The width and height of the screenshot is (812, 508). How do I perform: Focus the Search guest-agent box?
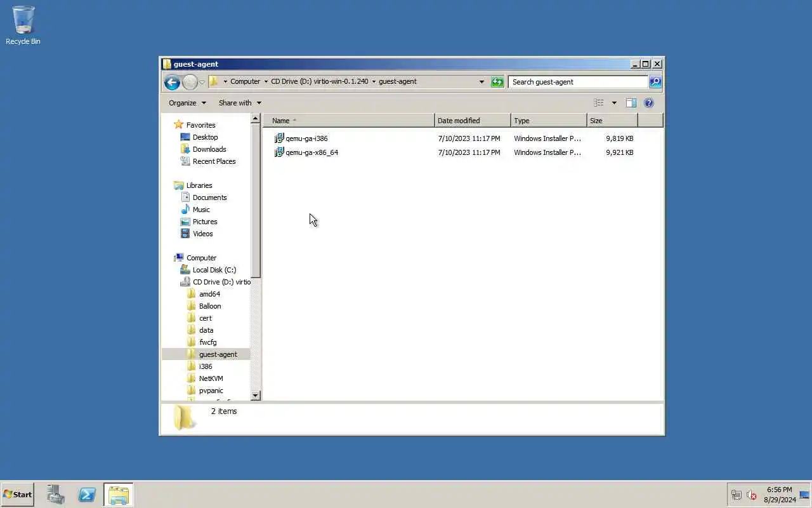pyautogui.click(x=578, y=82)
